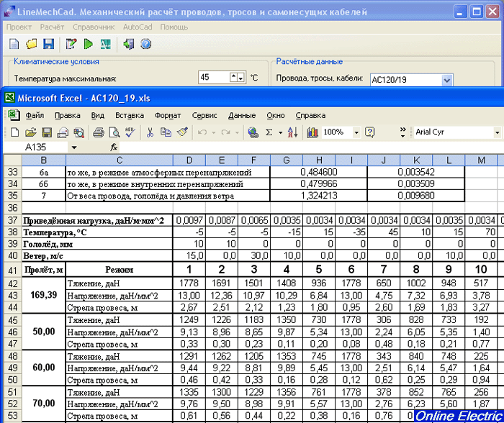
Task: Click the AutoSum sigma icon
Action: coord(269,132)
